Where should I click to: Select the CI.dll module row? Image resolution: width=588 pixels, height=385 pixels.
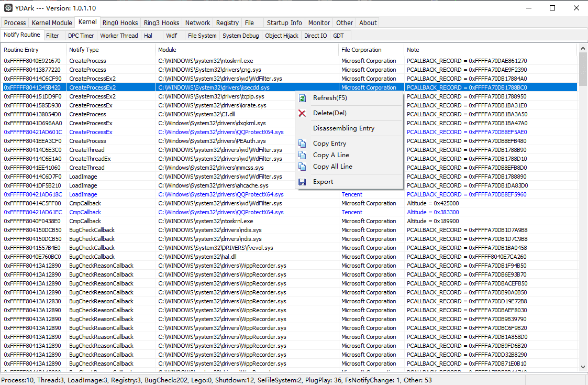coord(289,114)
